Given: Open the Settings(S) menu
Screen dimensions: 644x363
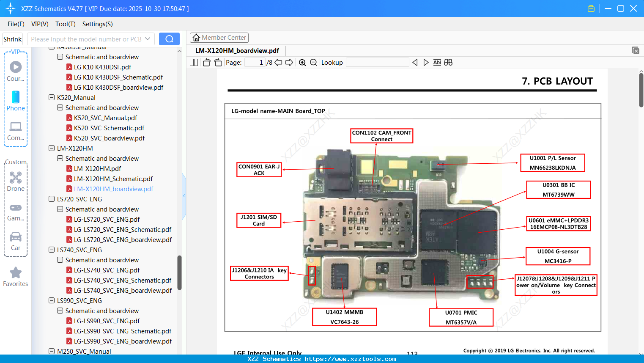Looking at the screenshot, I should pos(97,24).
